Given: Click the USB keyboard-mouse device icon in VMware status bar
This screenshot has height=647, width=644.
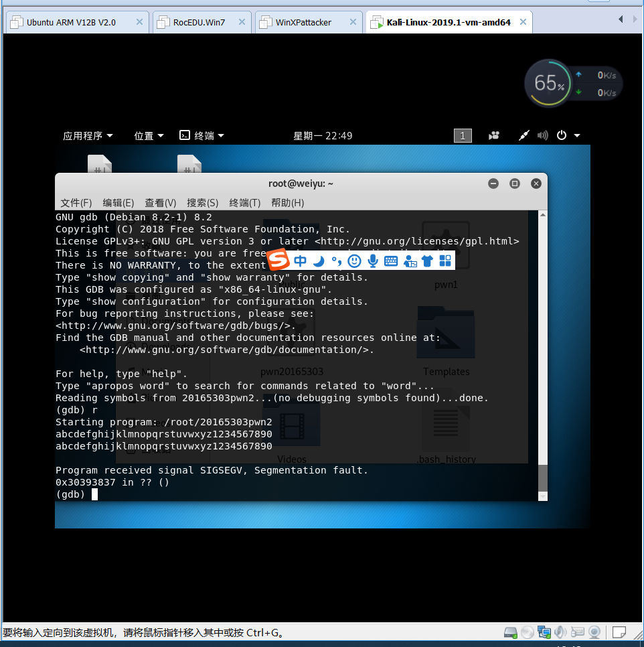Looking at the screenshot, I should point(578,632).
